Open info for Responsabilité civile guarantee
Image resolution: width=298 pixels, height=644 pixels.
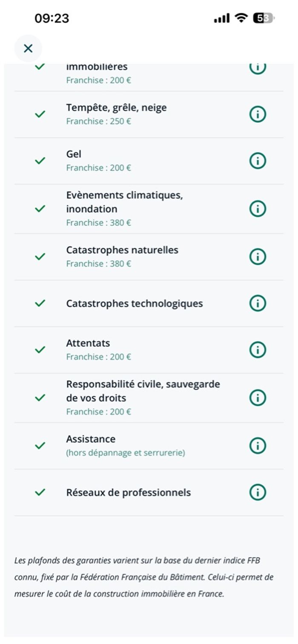258,397
